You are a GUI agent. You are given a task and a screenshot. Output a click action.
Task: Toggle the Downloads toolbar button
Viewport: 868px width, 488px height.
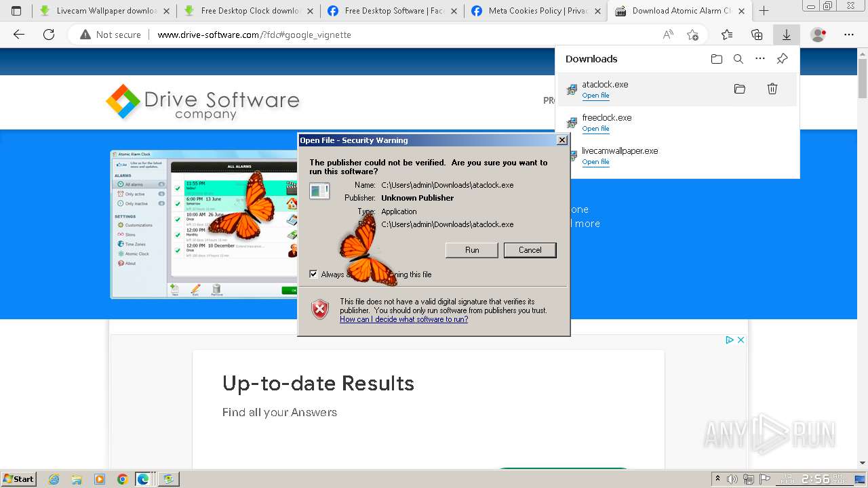(787, 35)
